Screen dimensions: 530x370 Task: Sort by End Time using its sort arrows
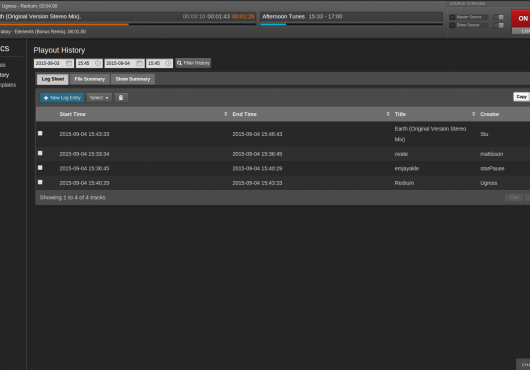[388, 114]
